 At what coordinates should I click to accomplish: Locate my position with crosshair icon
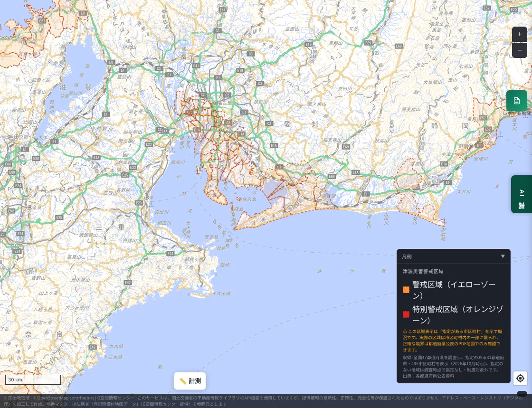tap(520, 378)
